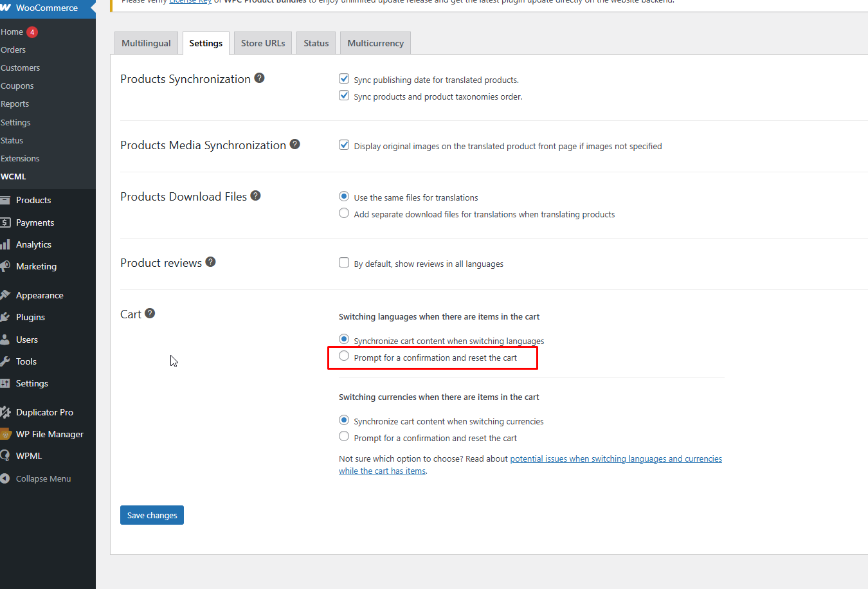This screenshot has height=589, width=868.
Task: Open potential issues when switching languages link
Action: [530, 465]
